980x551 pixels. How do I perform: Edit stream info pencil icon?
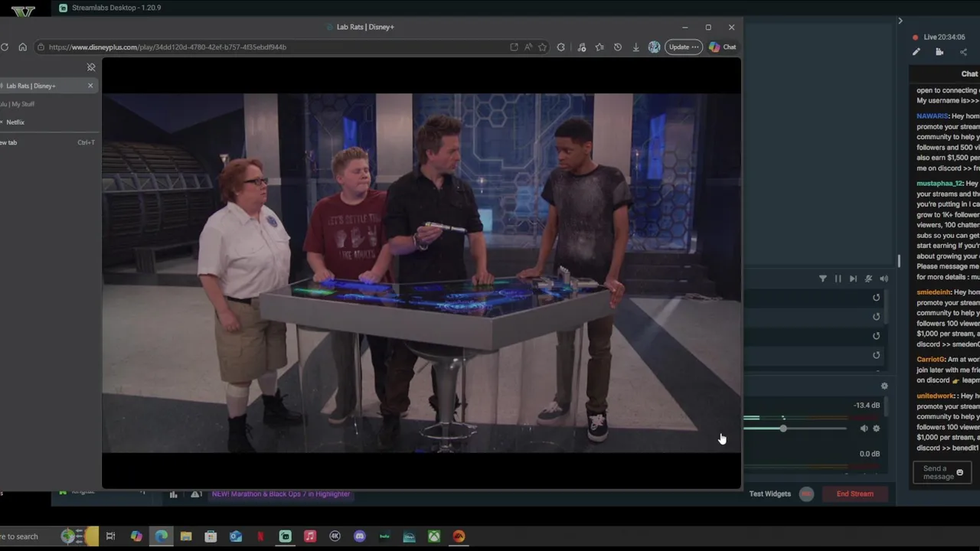(916, 52)
